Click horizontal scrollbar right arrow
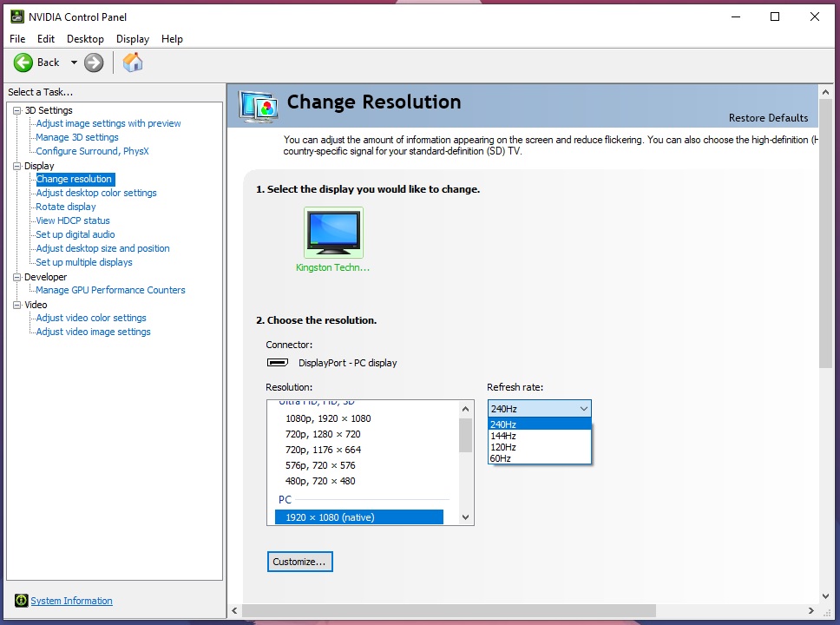Screen dimensions: 840x625 [x=811, y=610]
